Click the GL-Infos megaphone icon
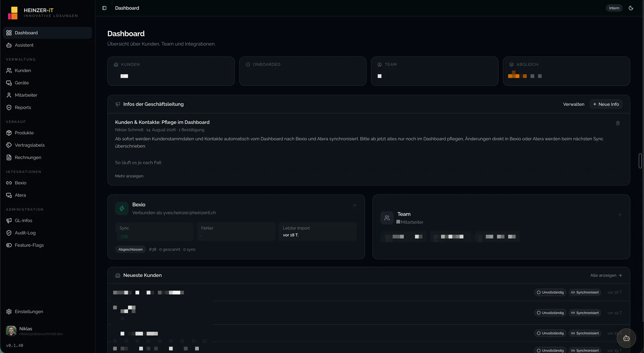 coord(9,221)
